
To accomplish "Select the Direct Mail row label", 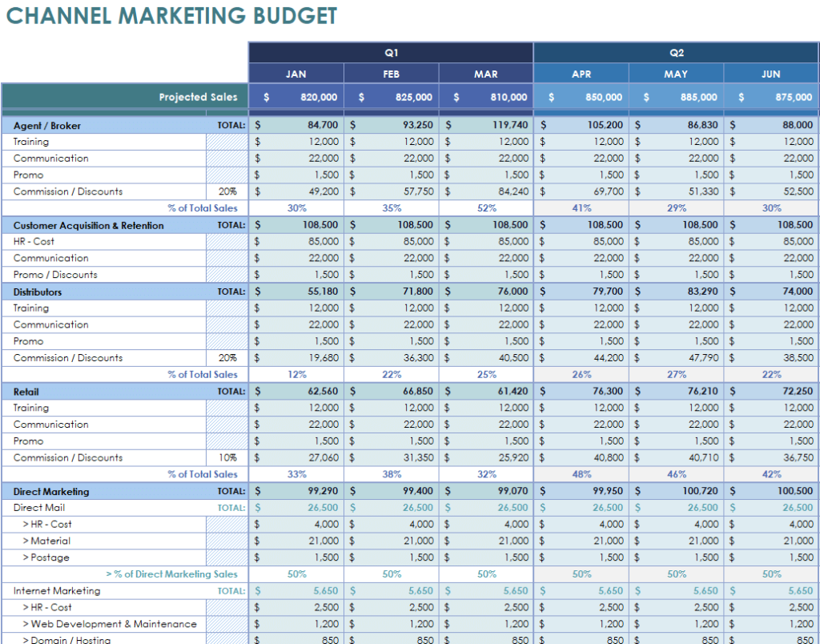I will pos(38,508).
